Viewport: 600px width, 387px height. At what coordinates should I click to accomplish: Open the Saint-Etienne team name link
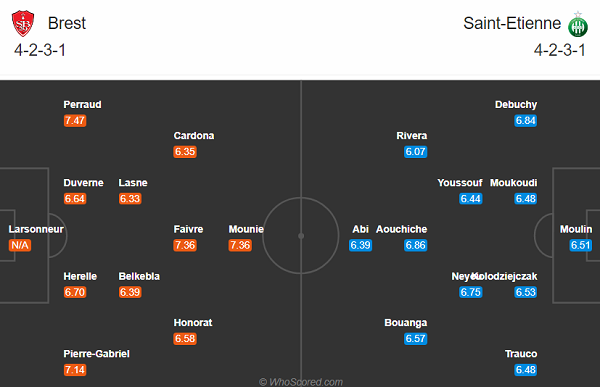point(512,23)
